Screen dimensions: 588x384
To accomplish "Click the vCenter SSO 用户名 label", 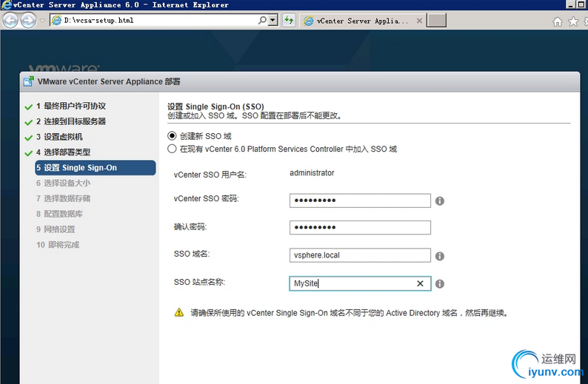I will click(210, 175).
